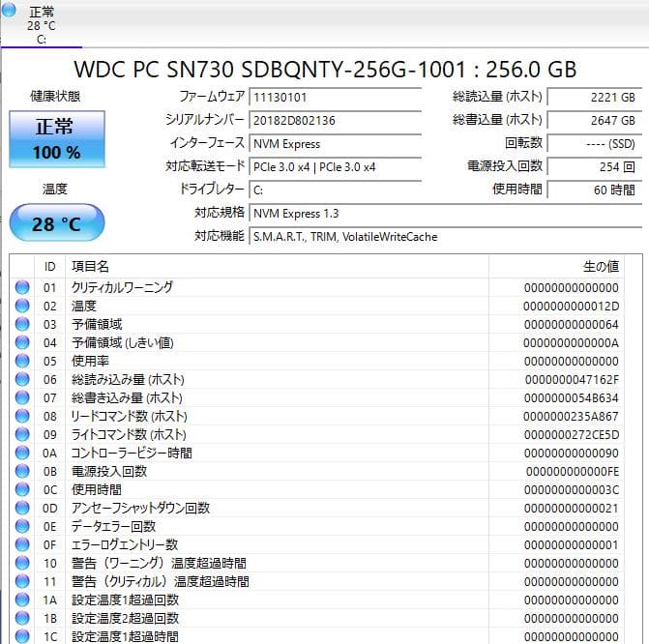Click status icon of row 08 リードコマンド数

tap(22, 416)
